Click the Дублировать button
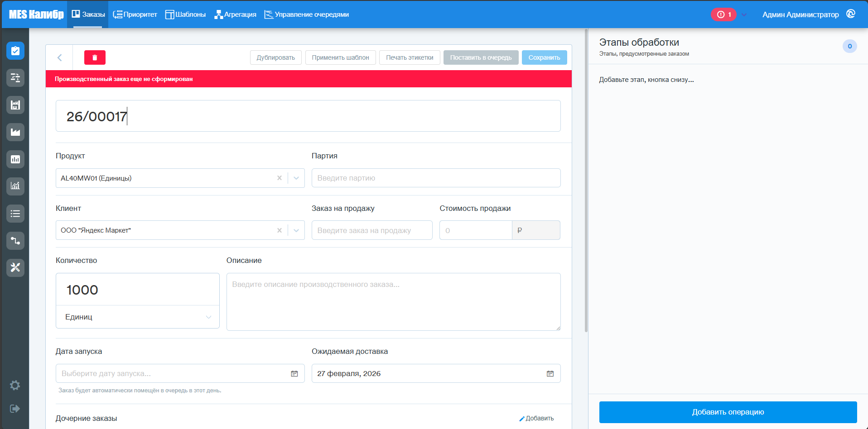 [275, 57]
